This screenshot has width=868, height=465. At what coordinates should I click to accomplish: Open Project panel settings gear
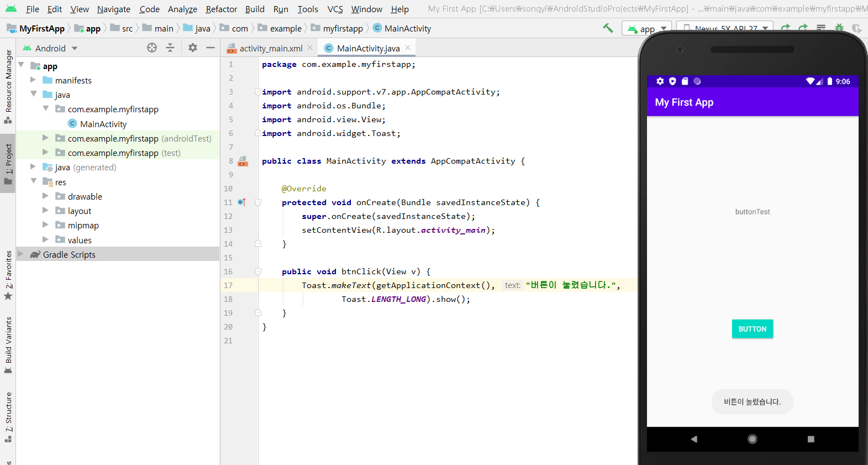(x=192, y=48)
